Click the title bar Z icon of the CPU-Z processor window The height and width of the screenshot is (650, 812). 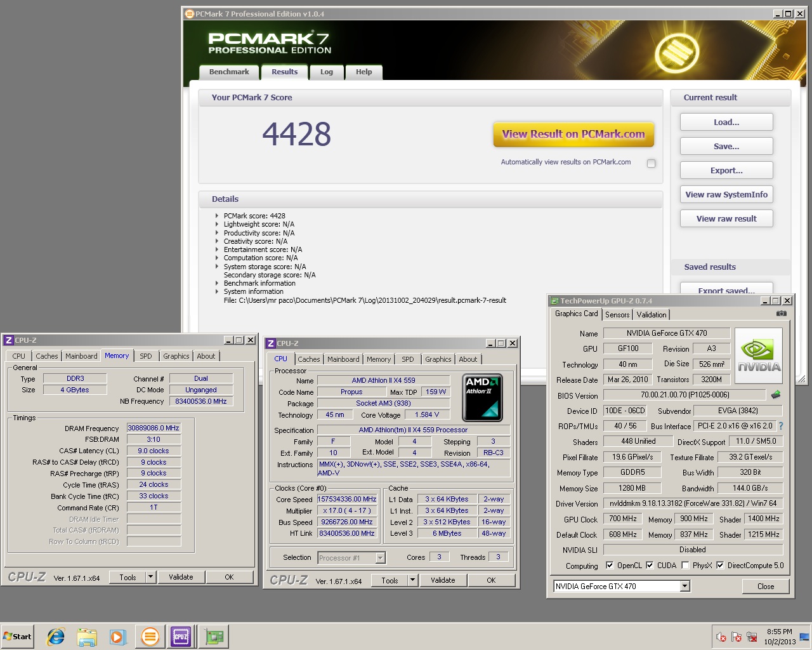pyautogui.click(x=271, y=343)
